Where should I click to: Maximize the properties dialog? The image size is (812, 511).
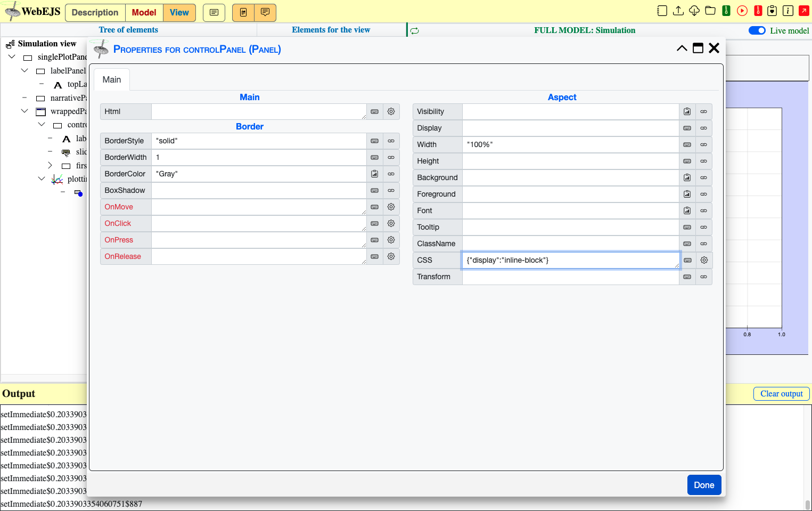pyautogui.click(x=698, y=48)
